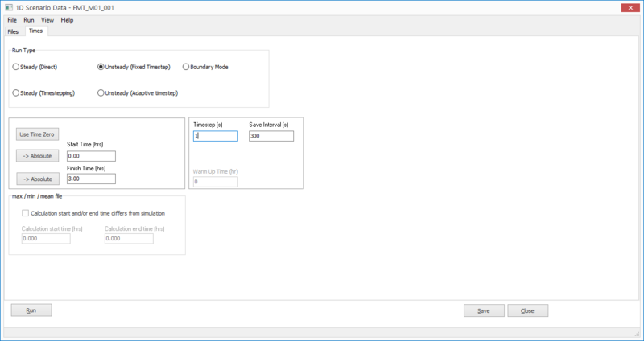Click Absolute button beside Finish Time
644x341 pixels.
click(x=35, y=179)
